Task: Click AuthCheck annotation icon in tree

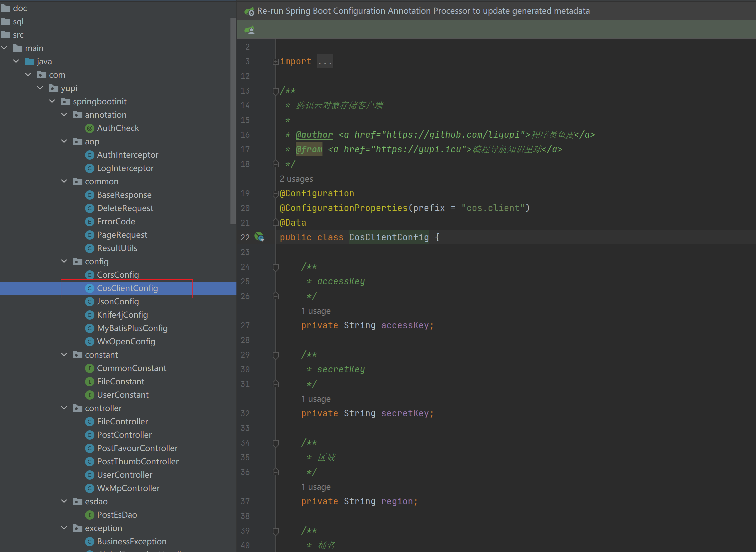Action: tap(89, 128)
